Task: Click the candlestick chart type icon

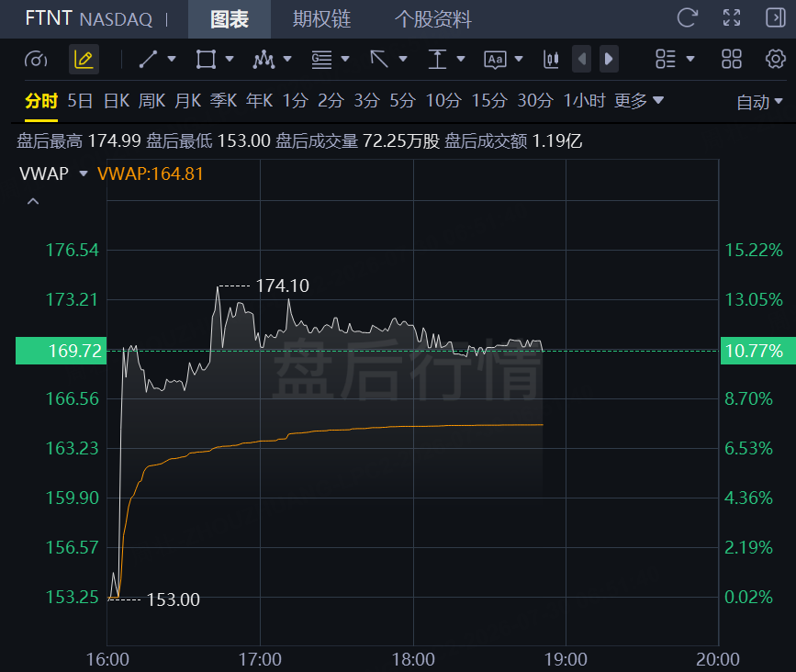Action: (x=551, y=60)
